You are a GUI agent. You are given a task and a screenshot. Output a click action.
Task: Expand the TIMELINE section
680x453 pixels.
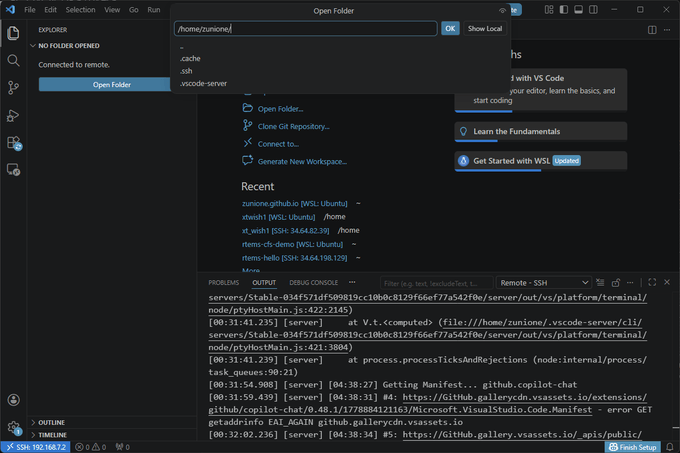112,435
